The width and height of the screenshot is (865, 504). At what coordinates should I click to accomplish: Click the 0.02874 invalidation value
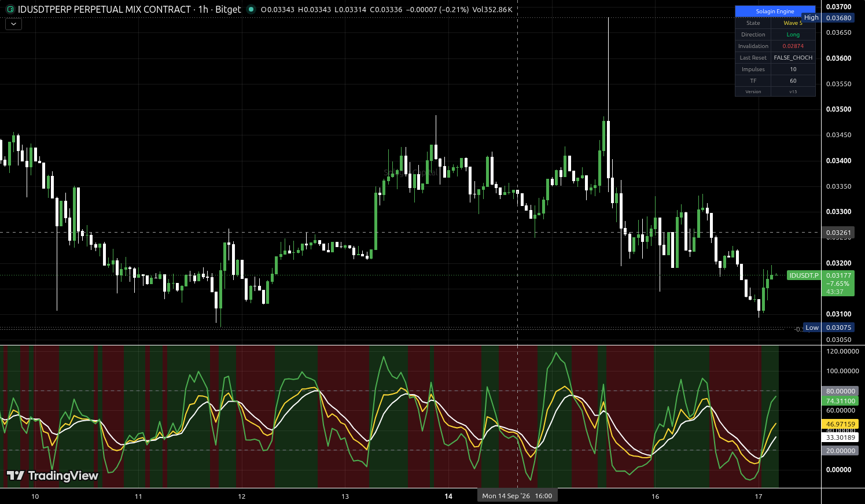793,46
